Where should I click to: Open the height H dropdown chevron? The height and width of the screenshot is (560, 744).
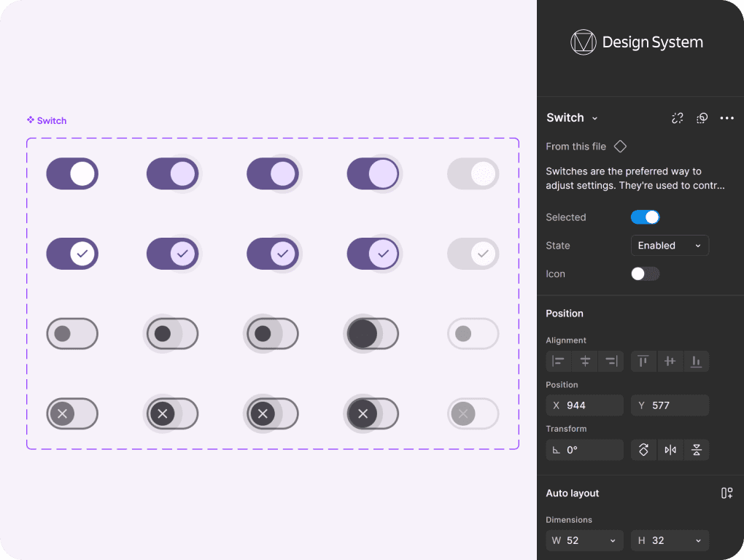[698, 541]
